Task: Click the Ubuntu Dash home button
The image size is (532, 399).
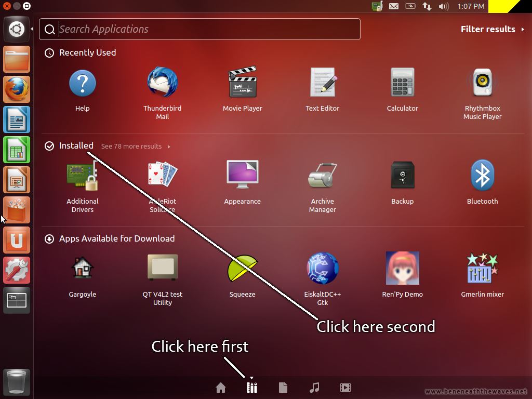Action: click(x=17, y=29)
